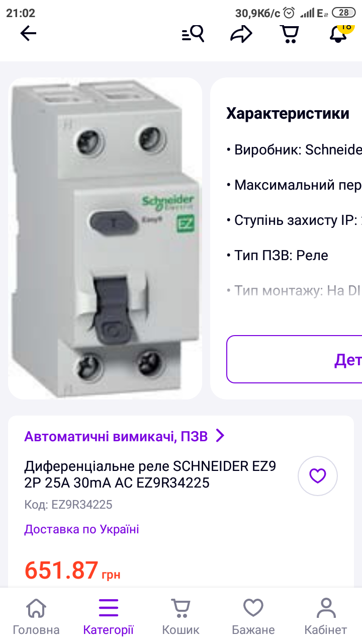Screen dimensions: 362x644
Task: Tap the product code EZ9R34225
Action: click(x=68, y=504)
